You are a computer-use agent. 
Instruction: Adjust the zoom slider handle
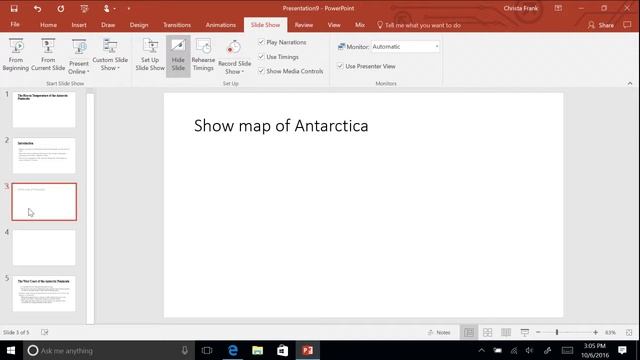(557, 332)
